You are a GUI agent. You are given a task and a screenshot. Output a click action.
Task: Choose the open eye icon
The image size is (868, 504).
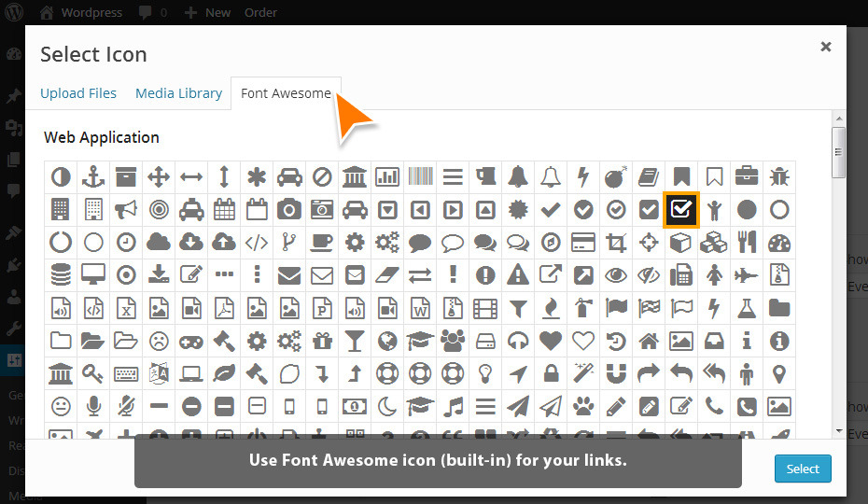[616, 275]
